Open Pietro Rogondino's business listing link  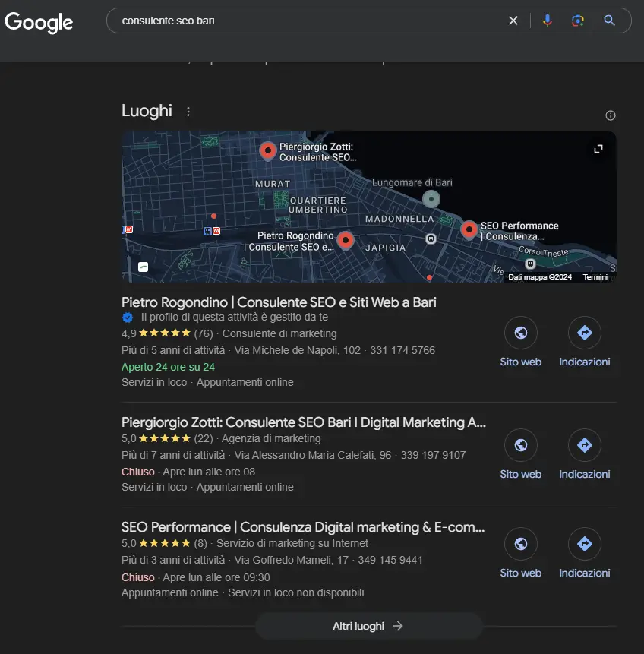[278, 302]
